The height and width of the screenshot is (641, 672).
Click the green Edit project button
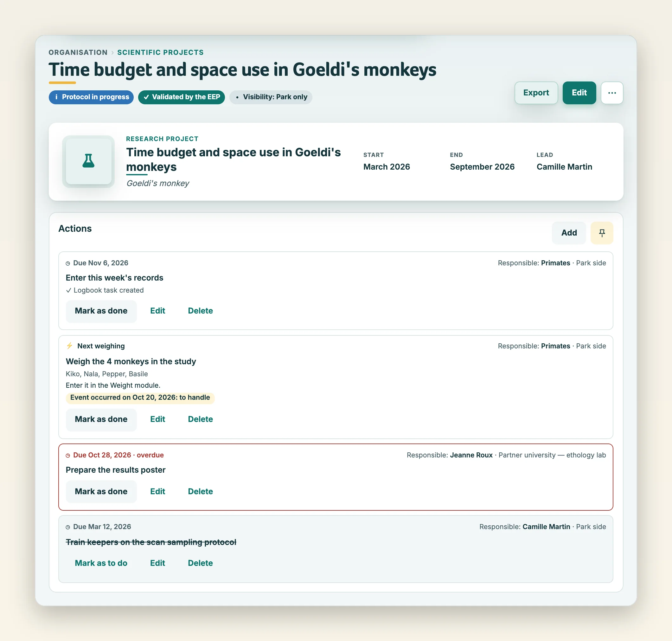pos(579,93)
